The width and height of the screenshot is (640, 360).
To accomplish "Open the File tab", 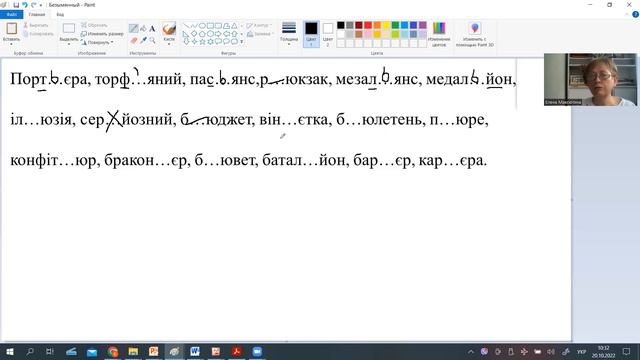I will (11, 14).
